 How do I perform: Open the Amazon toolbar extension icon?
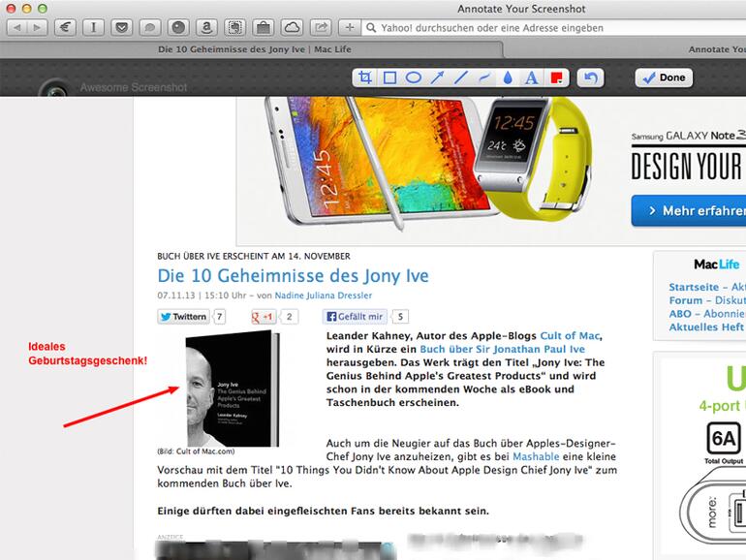pos(206,27)
